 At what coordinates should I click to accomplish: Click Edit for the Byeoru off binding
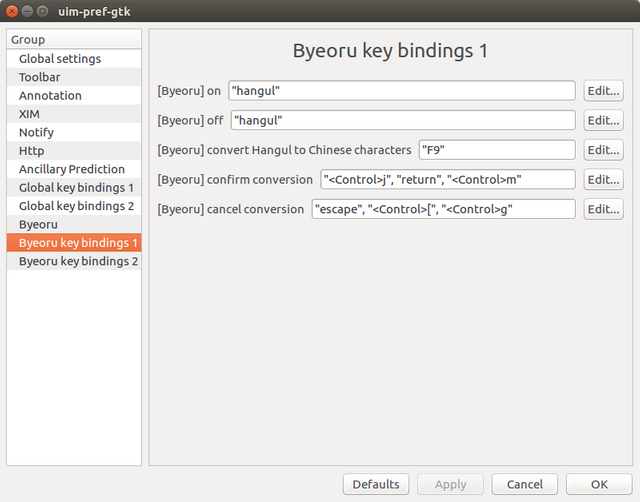603,121
